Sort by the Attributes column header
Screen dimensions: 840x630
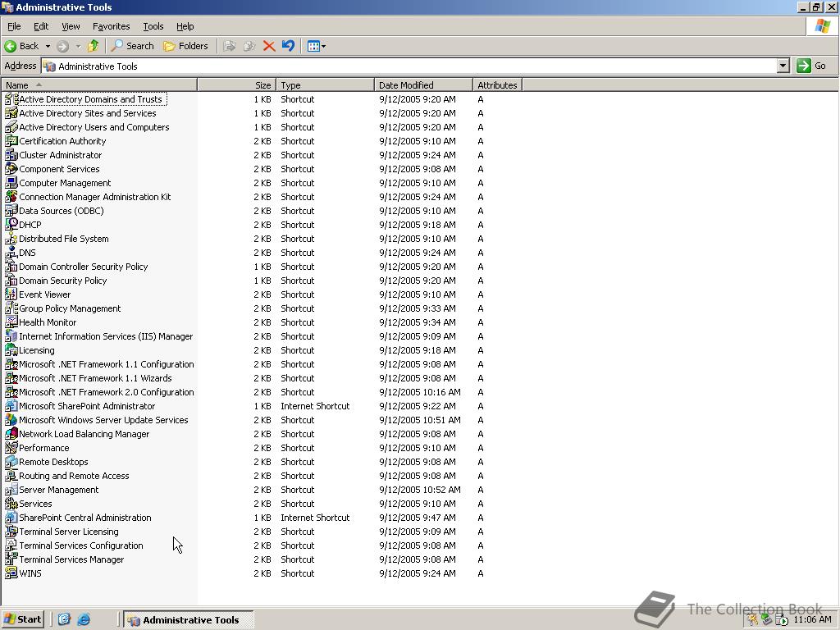498,85
